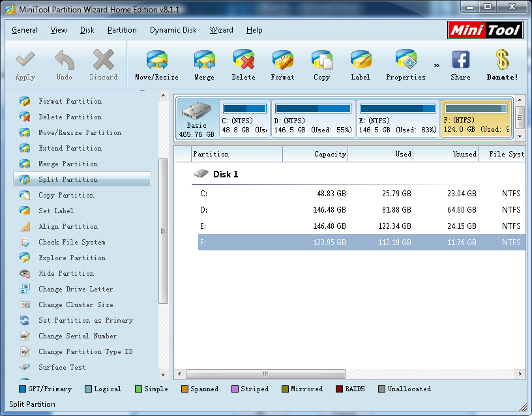532x416 pixels.
Task: Select the D: (NTFS) partition block
Action: [x=313, y=119]
